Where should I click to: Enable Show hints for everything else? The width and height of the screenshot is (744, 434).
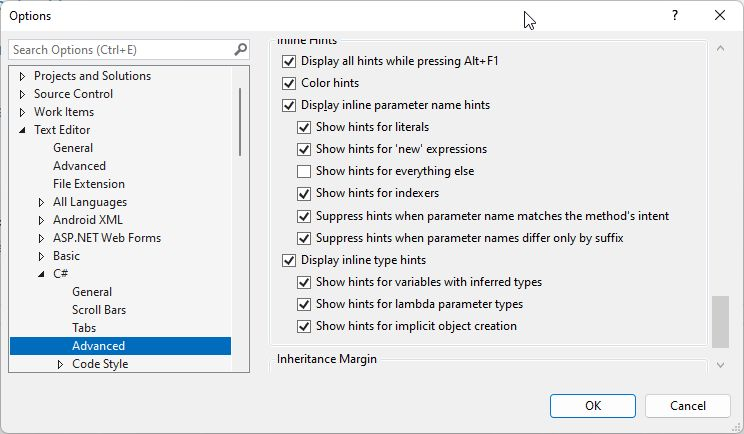click(x=304, y=171)
